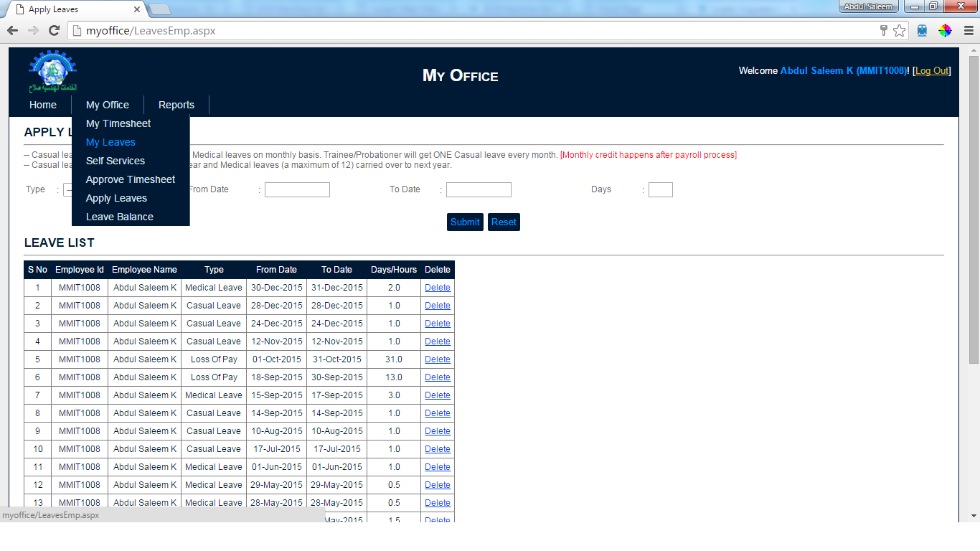Click the To Date column header
Image resolution: width=980 pixels, height=551 pixels.
pyautogui.click(x=336, y=270)
